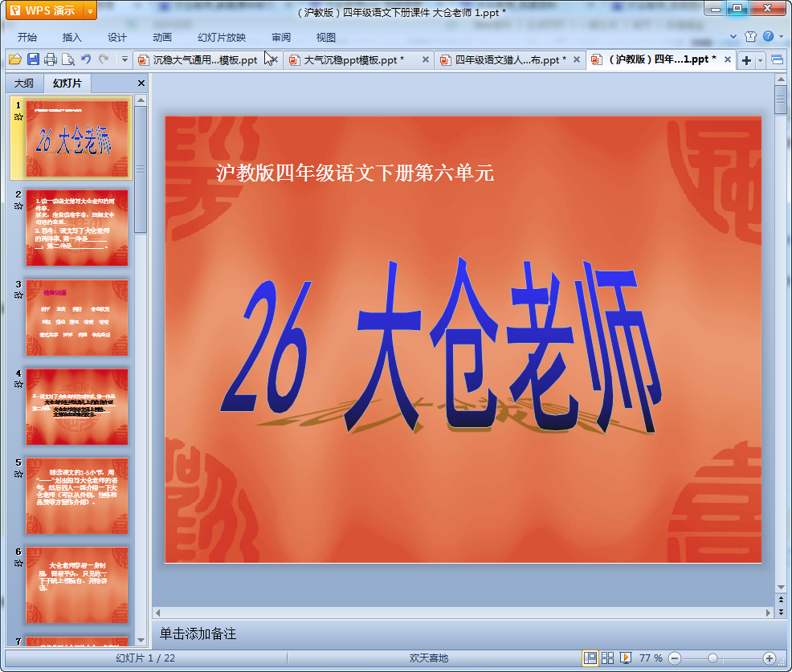
Task: Expand the new tab dropdown arrow
Action: (760, 60)
